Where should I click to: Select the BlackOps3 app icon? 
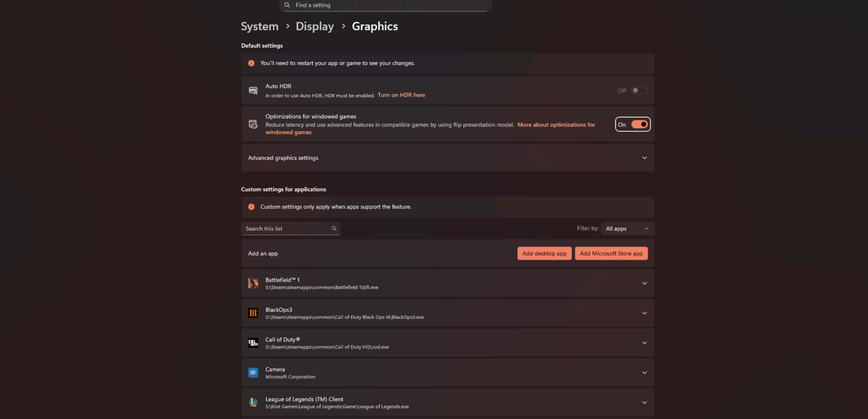(x=253, y=313)
